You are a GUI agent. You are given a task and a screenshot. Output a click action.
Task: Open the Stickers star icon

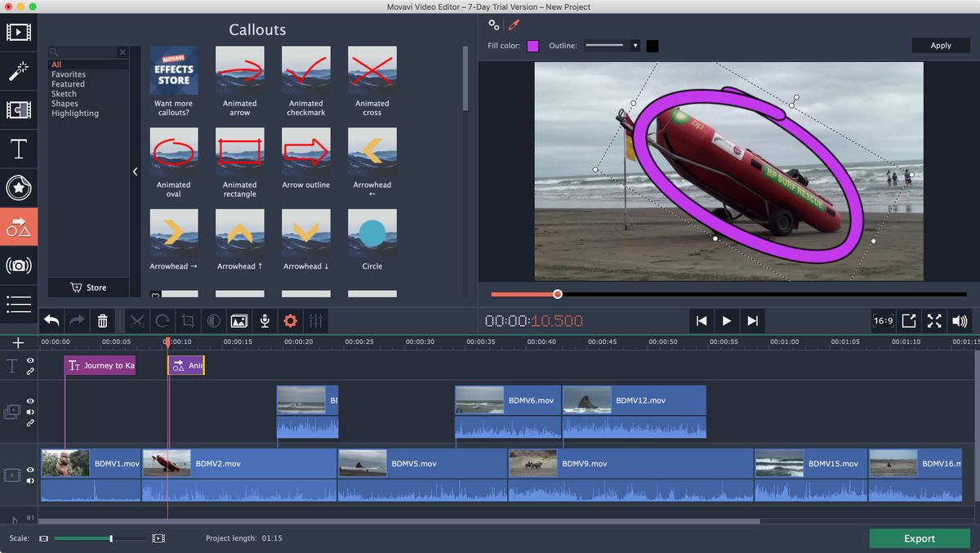[18, 188]
